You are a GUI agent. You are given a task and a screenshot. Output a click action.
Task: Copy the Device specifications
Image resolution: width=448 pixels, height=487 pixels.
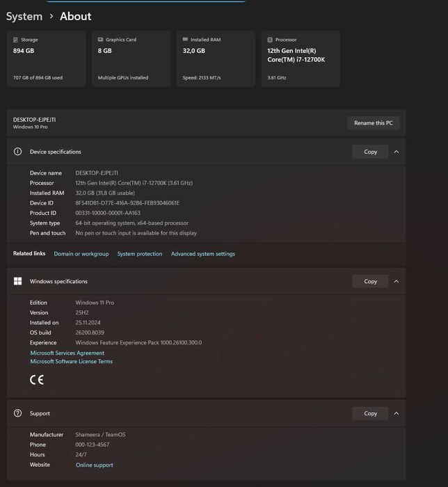pos(370,152)
